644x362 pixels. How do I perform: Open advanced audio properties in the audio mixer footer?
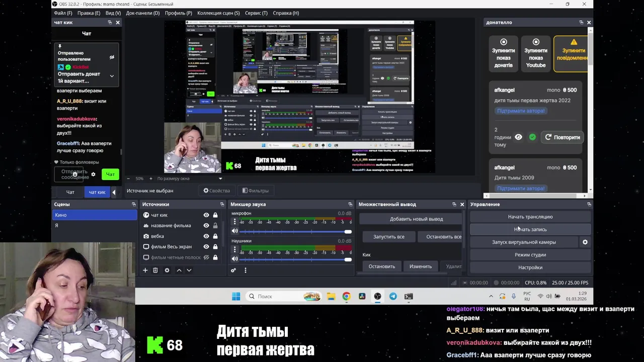point(233,270)
